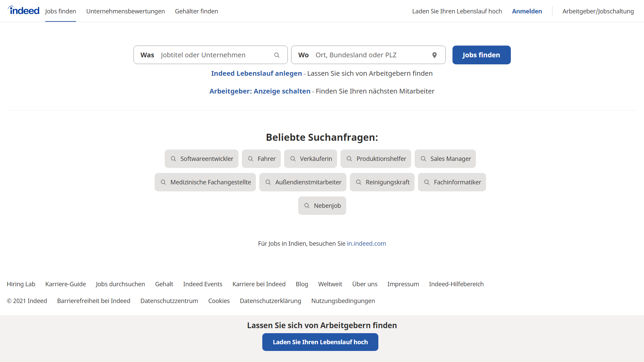Click magnifier icon on Fahrer chip
Screen dimensions: 644x362
(251, 159)
